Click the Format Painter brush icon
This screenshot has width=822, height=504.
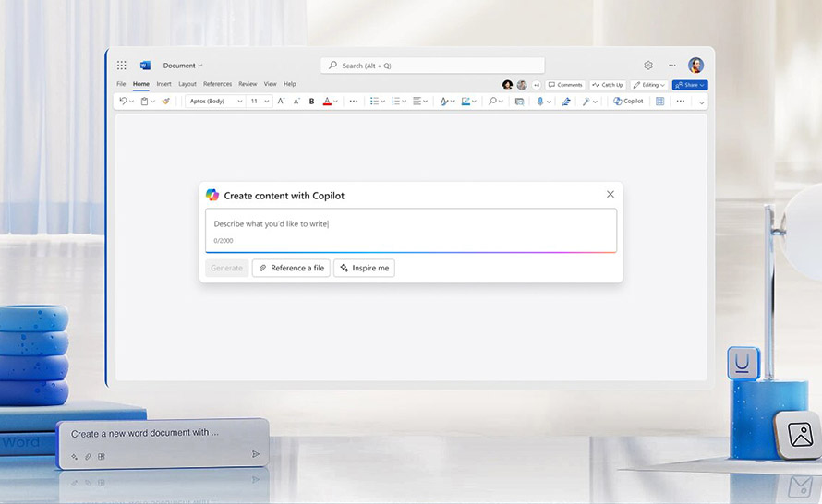(x=166, y=102)
